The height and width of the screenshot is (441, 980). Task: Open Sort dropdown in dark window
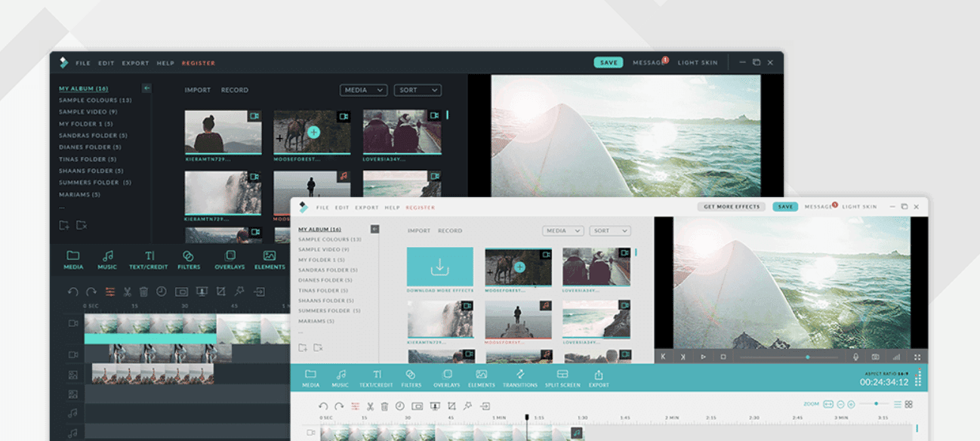418,90
